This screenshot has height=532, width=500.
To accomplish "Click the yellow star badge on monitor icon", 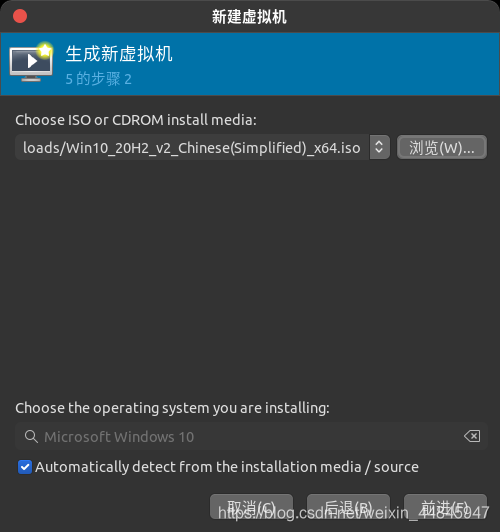I will coord(44,51).
